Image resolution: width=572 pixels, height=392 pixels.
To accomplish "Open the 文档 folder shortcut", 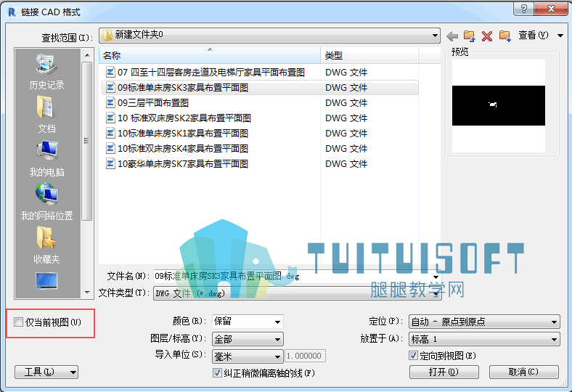I will tap(46, 115).
